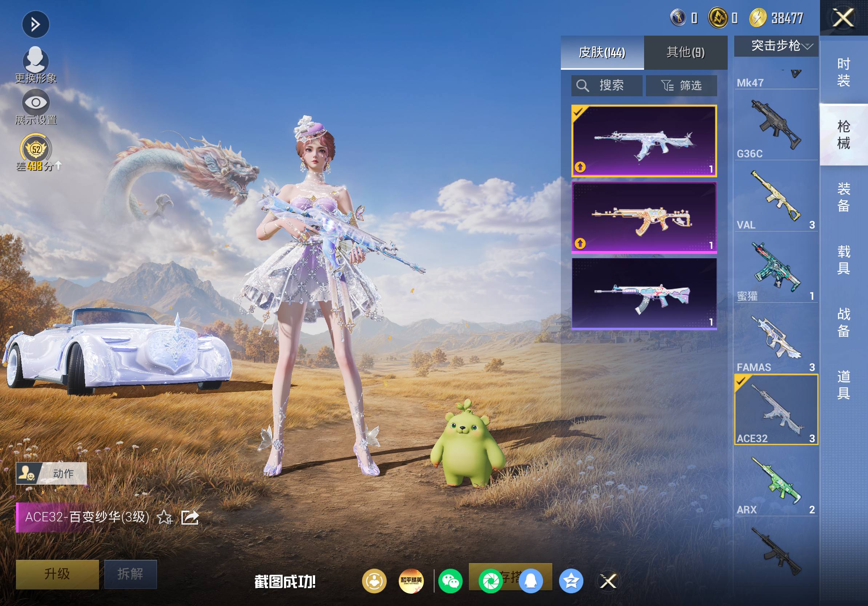Click the 升级 upgrade button

pyautogui.click(x=57, y=574)
